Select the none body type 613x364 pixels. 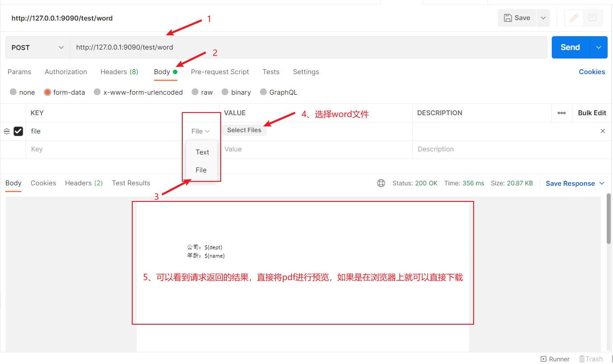13,92
